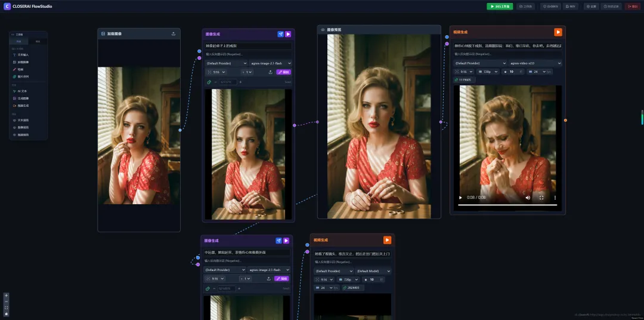
Task: Enter fullscreen on the video player
Action: [x=541, y=198]
